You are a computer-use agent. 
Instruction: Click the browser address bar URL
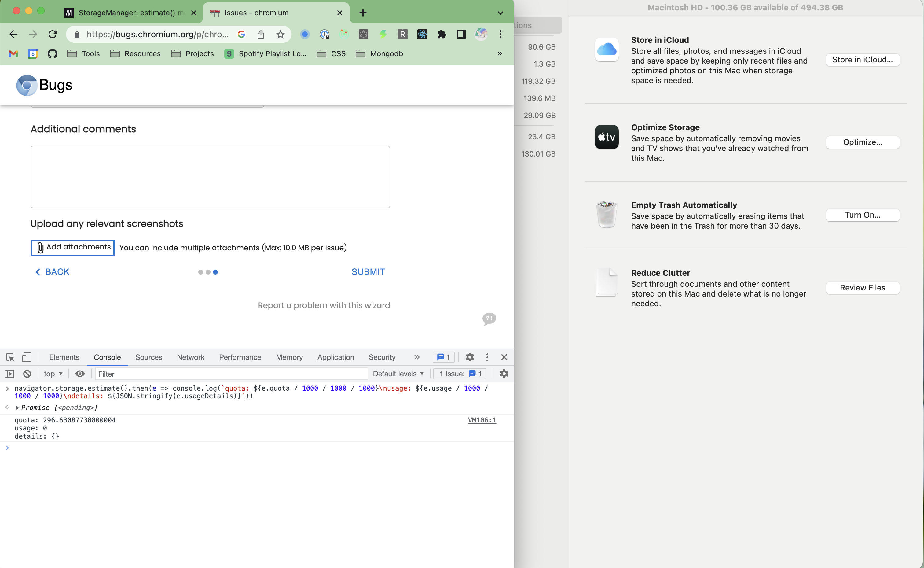click(157, 35)
